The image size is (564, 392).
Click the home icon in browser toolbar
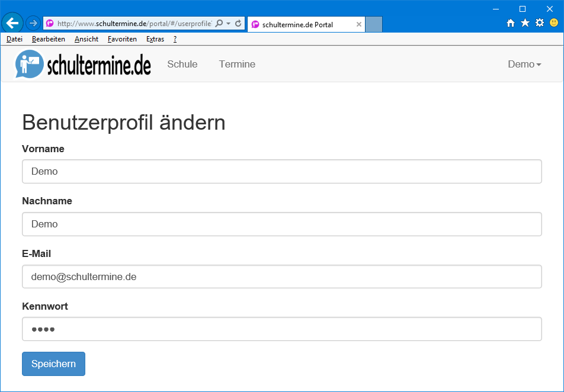click(511, 23)
